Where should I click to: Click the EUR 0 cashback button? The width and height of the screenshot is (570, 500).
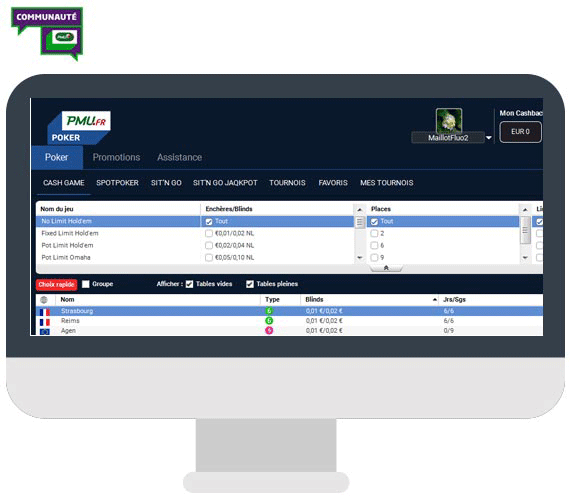pyautogui.click(x=520, y=132)
